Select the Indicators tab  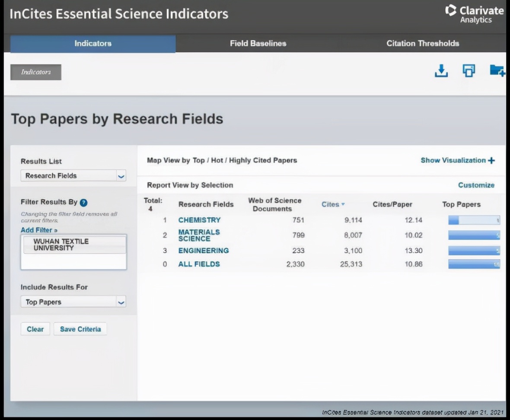click(x=93, y=43)
